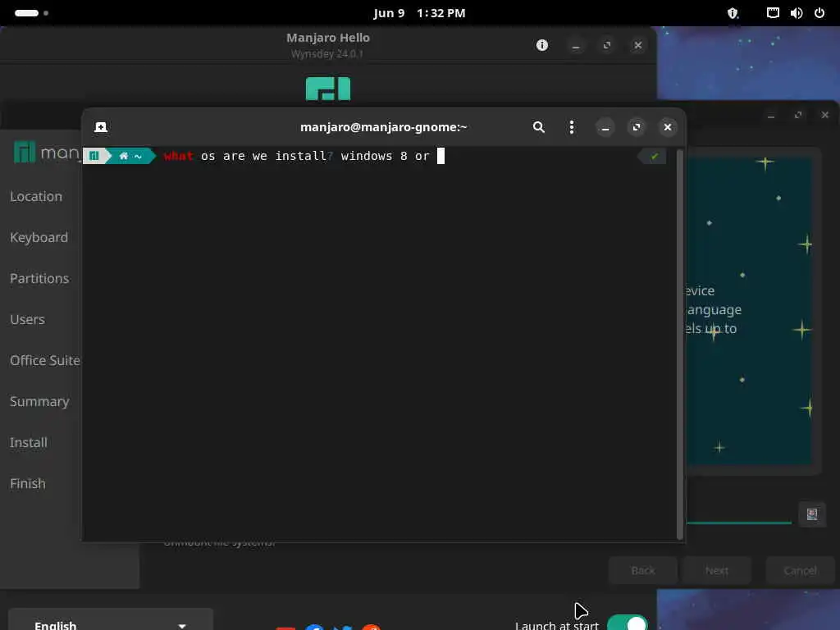Select the Location step in the installer sidebar

(x=36, y=197)
